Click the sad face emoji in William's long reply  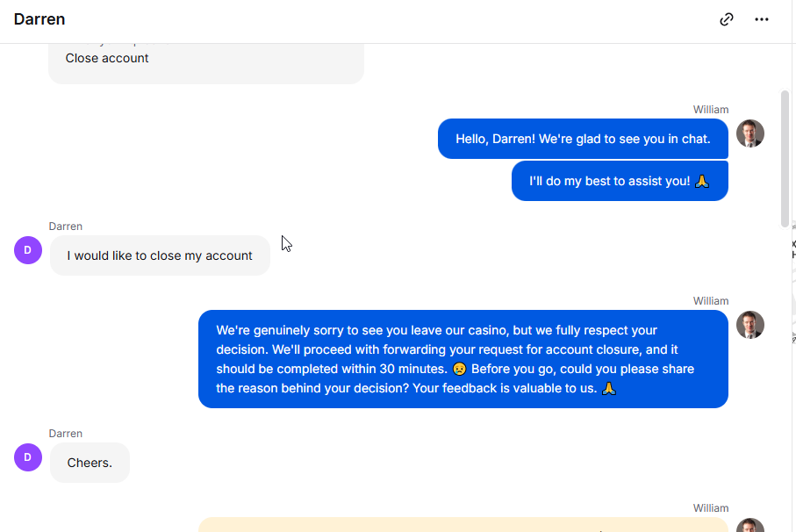459,369
